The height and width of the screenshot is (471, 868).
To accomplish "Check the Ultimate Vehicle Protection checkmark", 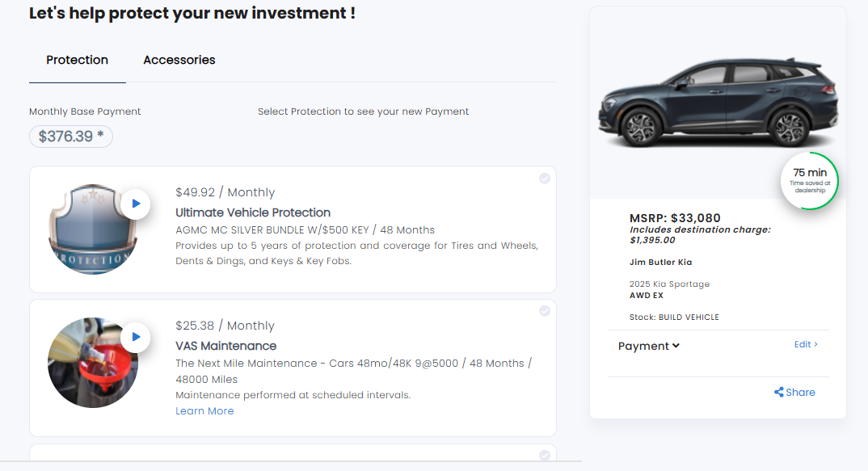I will pyautogui.click(x=545, y=179).
